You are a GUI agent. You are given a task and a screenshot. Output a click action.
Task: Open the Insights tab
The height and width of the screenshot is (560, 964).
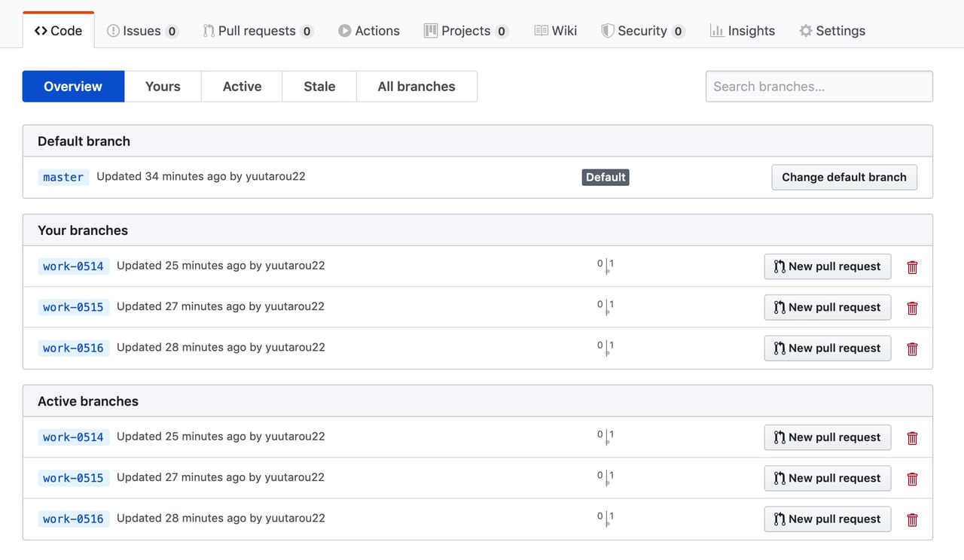(x=742, y=31)
